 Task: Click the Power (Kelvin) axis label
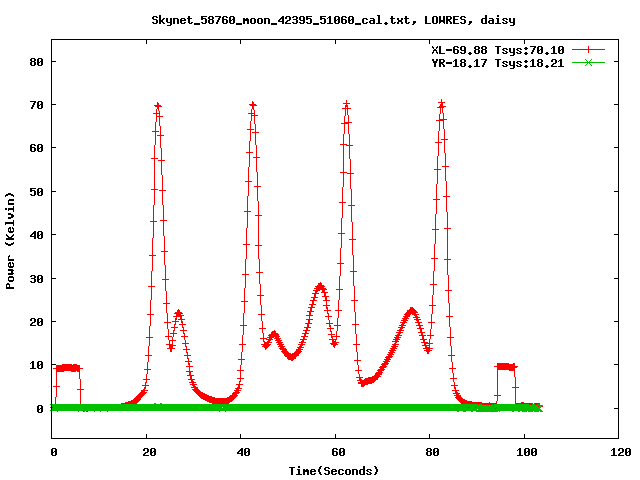(10, 240)
